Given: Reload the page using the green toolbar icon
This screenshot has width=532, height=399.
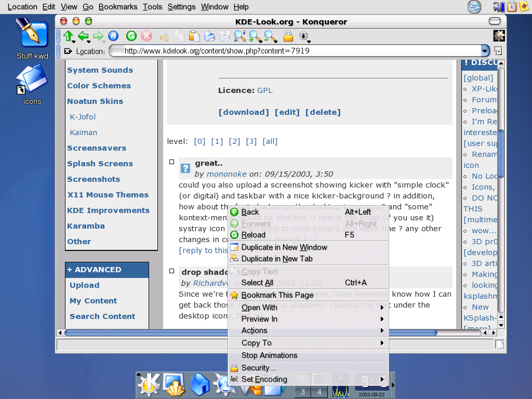Looking at the screenshot, I should click(x=131, y=36).
